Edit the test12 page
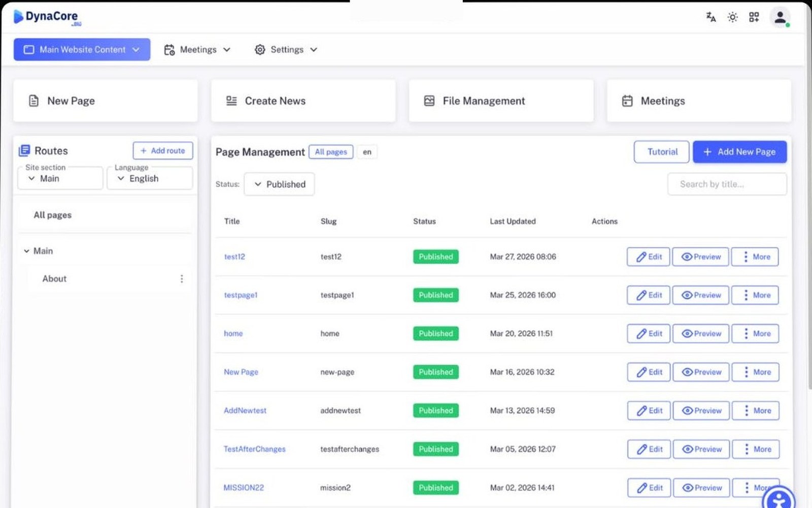 649,257
